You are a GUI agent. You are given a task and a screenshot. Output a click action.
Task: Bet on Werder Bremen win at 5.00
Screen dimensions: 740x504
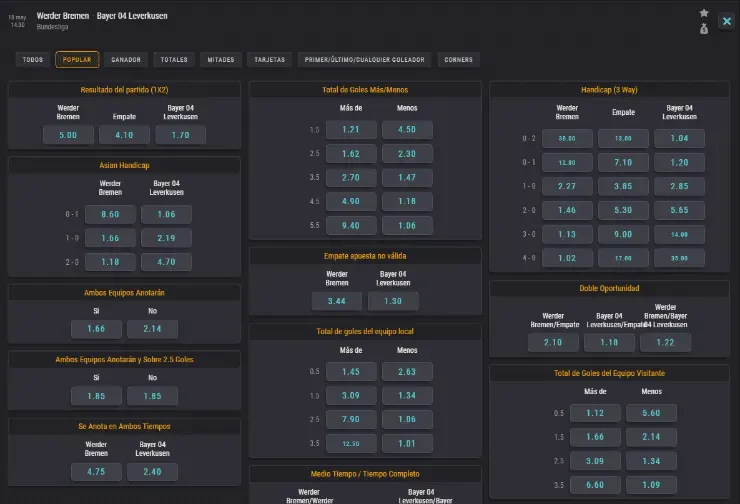(x=68, y=135)
